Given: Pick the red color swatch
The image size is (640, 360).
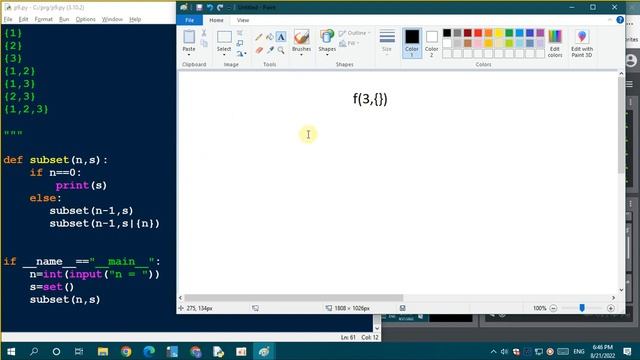Looking at the screenshot, I should [478, 33].
